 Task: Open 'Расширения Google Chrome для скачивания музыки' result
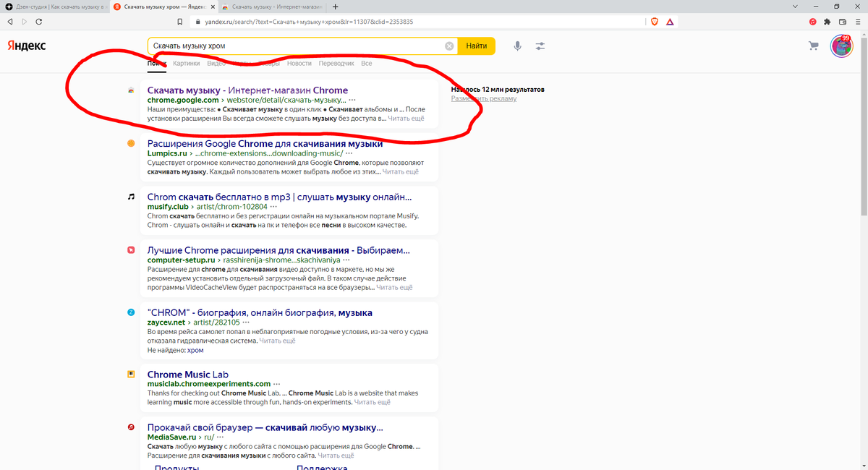265,143
